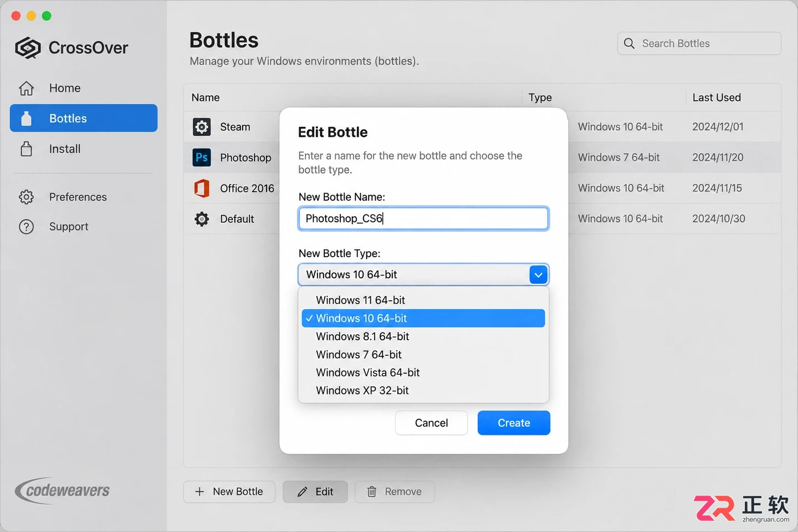The width and height of the screenshot is (798, 532).
Task: Open the Bottles sidebar item
Action: pos(84,118)
